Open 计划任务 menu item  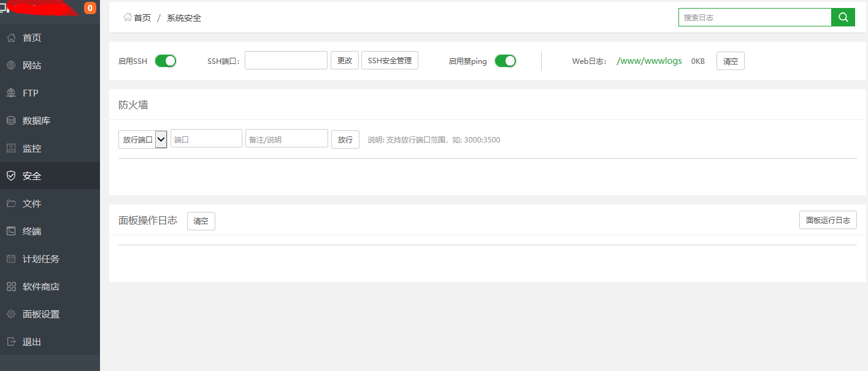[x=50, y=259]
